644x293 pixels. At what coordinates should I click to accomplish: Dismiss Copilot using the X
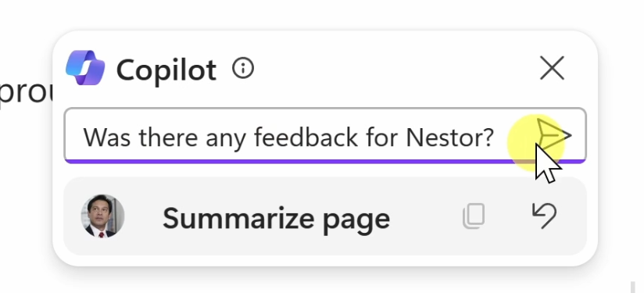coord(552,68)
